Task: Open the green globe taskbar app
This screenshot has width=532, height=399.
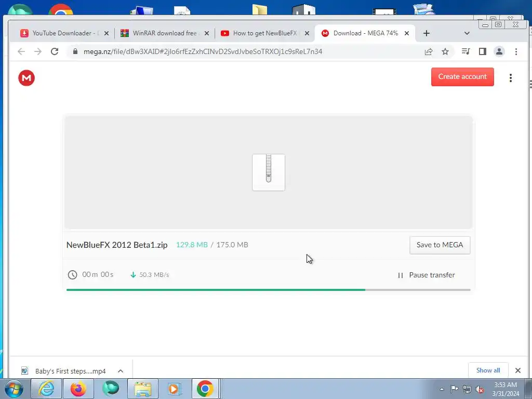Action: coord(111,389)
